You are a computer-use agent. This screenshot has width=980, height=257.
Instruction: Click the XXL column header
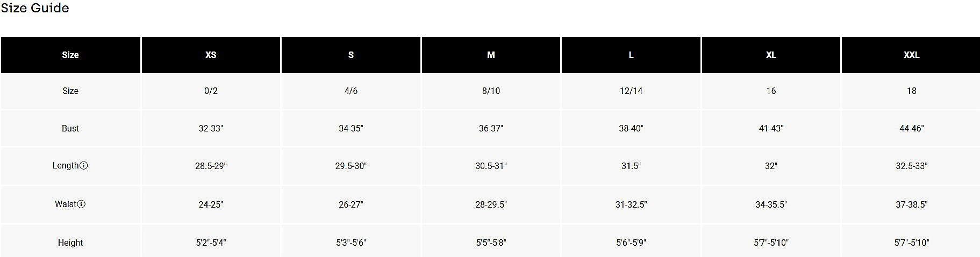(x=911, y=55)
